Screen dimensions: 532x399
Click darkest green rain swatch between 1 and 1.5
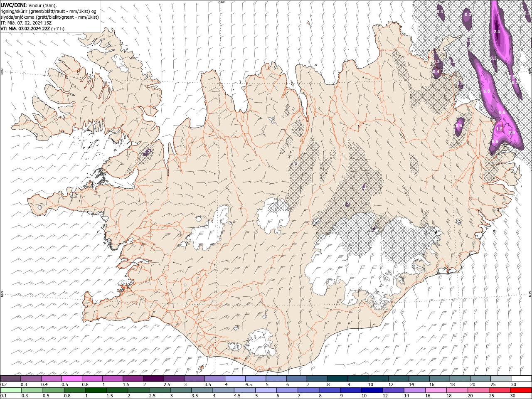[96, 390]
